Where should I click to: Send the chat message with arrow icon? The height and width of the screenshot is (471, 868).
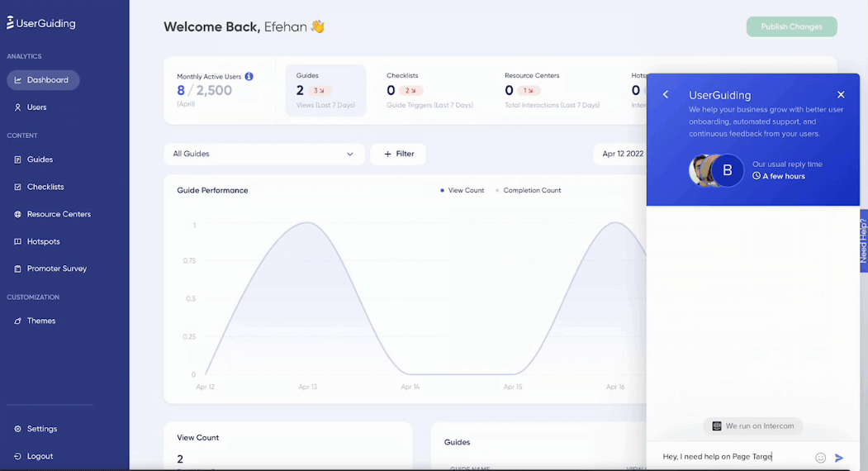pyautogui.click(x=839, y=457)
